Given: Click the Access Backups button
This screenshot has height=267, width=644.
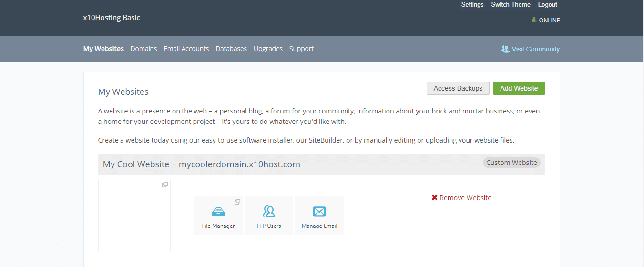Looking at the screenshot, I should click(458, 88).
